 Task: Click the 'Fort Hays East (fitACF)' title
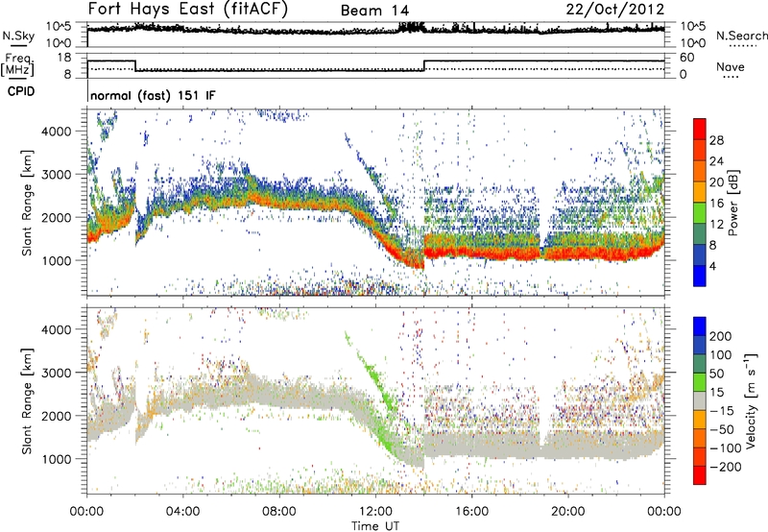tap(187, 10)
